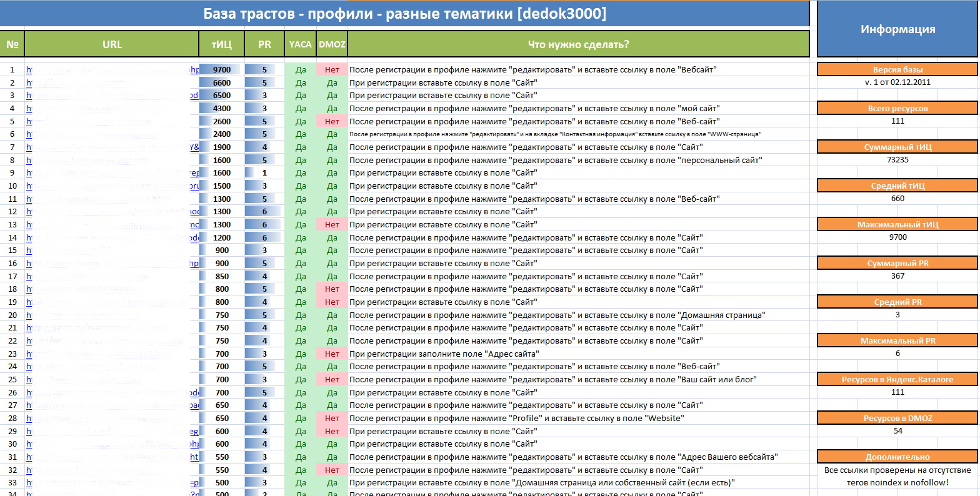Screen dimensions: 980x496
Task: Click the "Средний тИЦ" orange label
Action: pos(897,186)
